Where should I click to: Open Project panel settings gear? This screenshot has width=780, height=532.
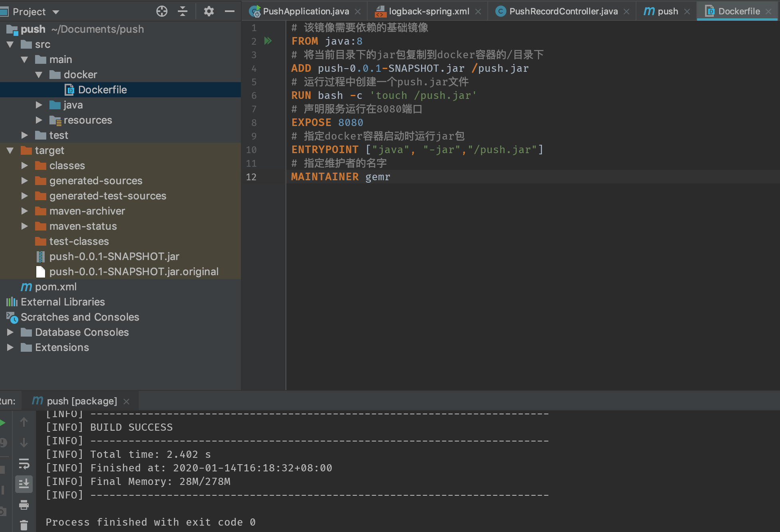pyautogui.click(x=209, y=11)
